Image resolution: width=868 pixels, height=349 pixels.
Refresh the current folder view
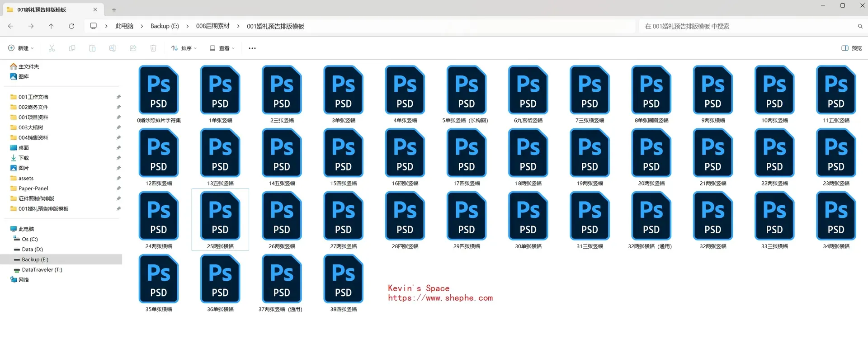[71, 26]
